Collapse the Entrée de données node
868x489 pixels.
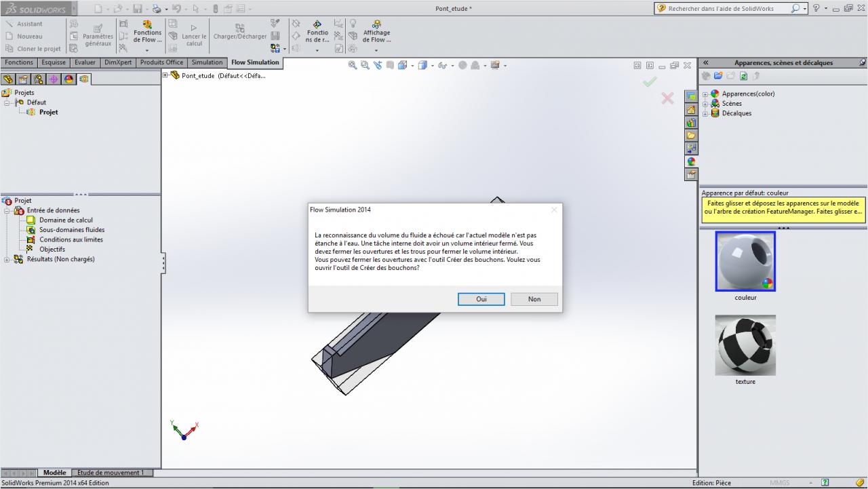7,211
